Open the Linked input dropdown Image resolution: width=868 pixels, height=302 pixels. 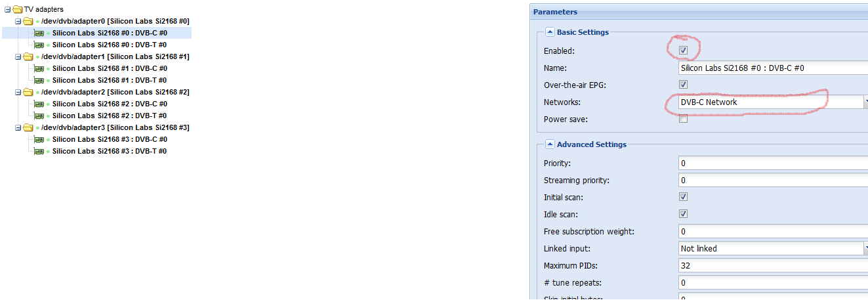865,248
